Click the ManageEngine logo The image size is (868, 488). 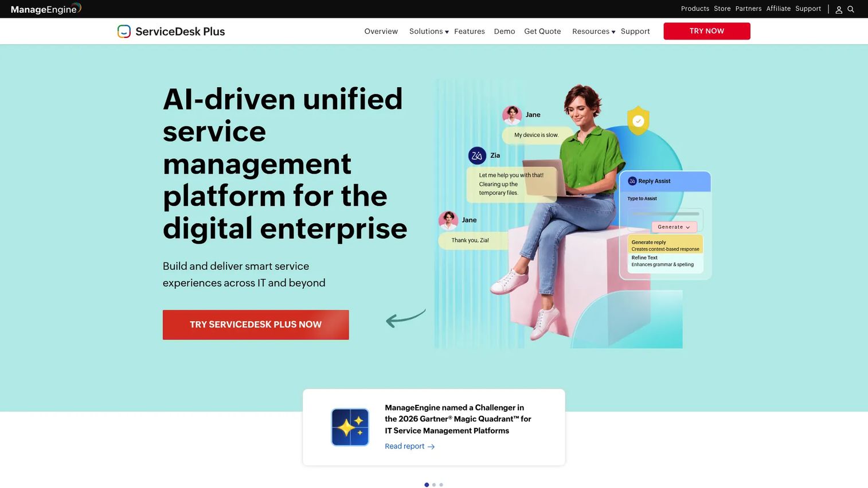46,9
